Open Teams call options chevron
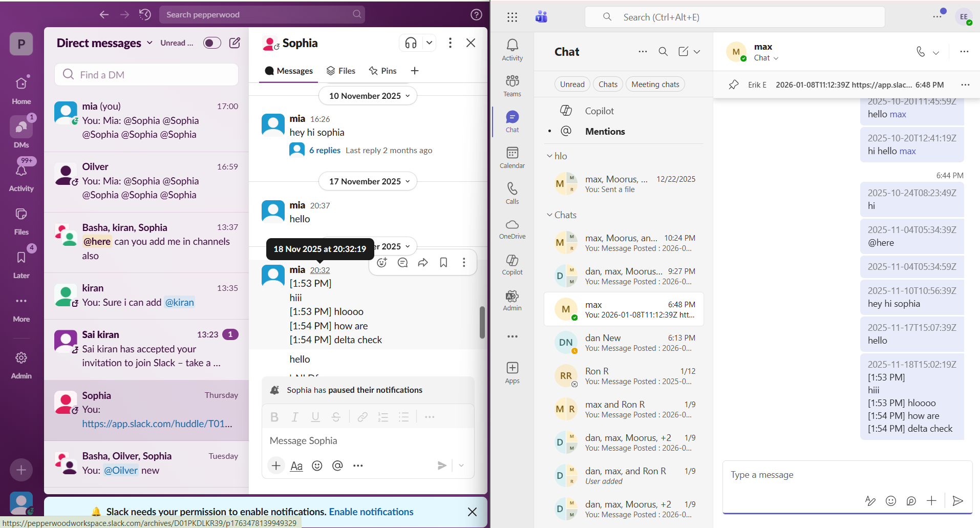This screenshot has height=528, width=980. [x=936, y=52]
